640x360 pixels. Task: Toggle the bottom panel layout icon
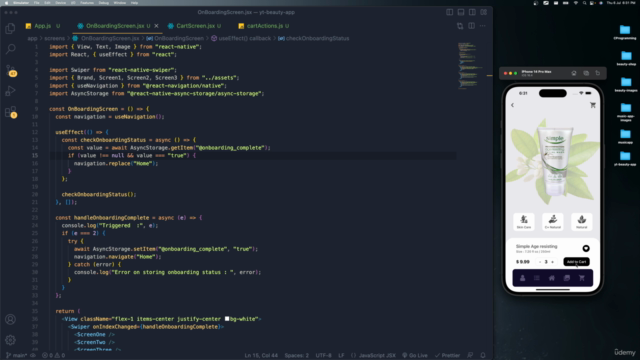[461, 12]
